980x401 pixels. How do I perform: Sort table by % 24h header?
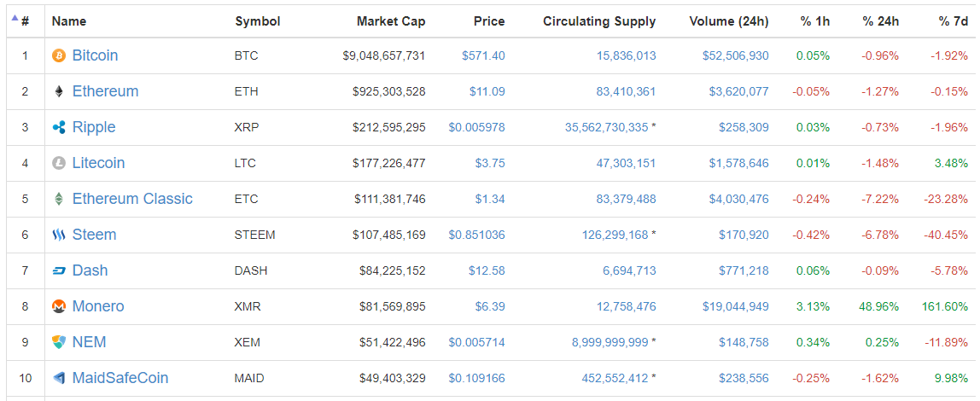click(881, 21)
